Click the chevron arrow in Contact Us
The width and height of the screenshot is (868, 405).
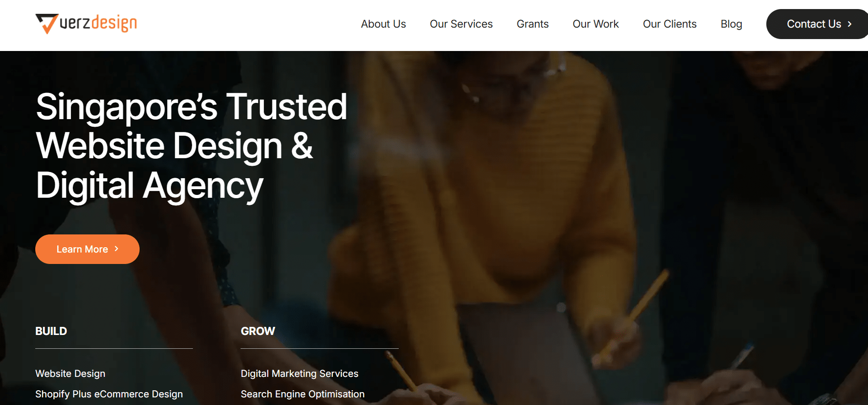coord(849,24)
